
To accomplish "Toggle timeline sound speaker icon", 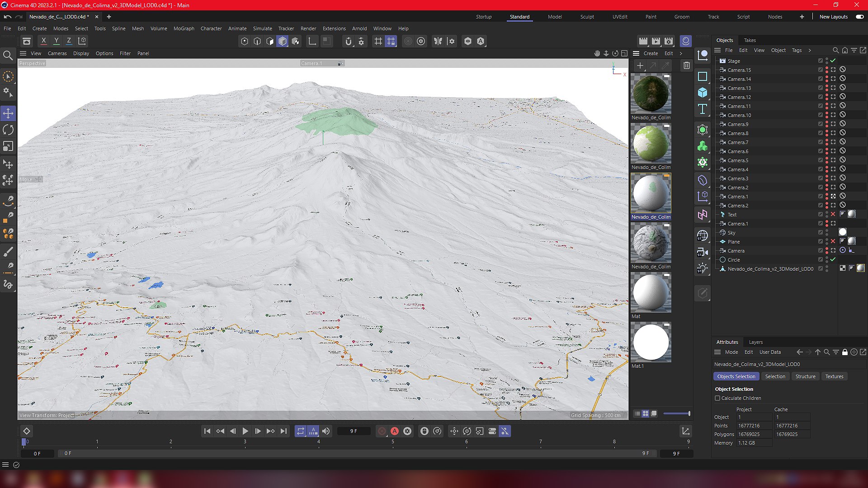I will click(326, 432).
